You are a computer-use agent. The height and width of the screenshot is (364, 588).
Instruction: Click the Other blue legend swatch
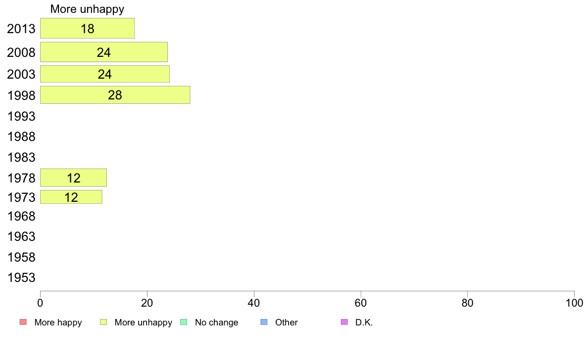(x=264, y=322)
